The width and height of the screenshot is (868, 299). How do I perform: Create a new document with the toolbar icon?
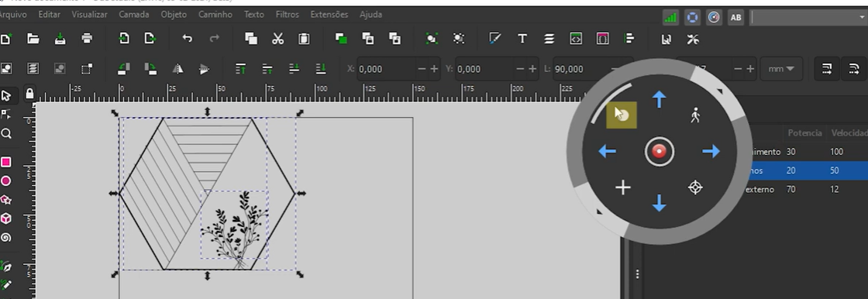[5, 39]
